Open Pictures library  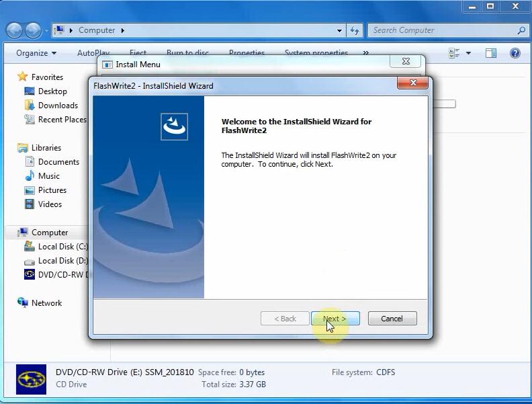click(x=52, y=190)
